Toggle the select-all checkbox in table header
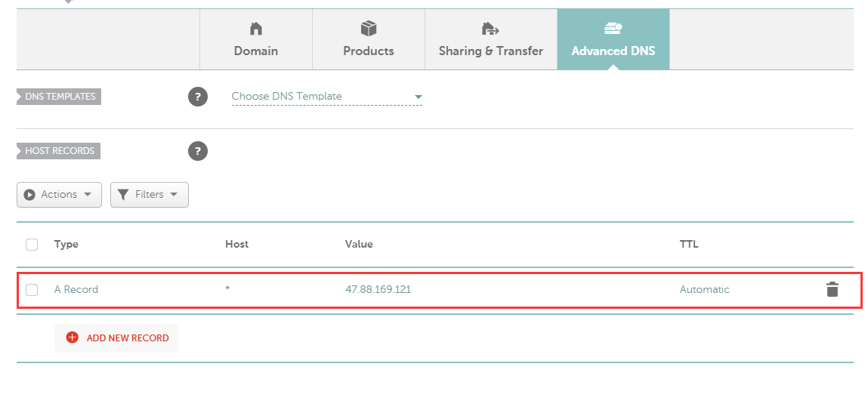The height and width of the screenshot is (410, 868). [x=32, y=245]
